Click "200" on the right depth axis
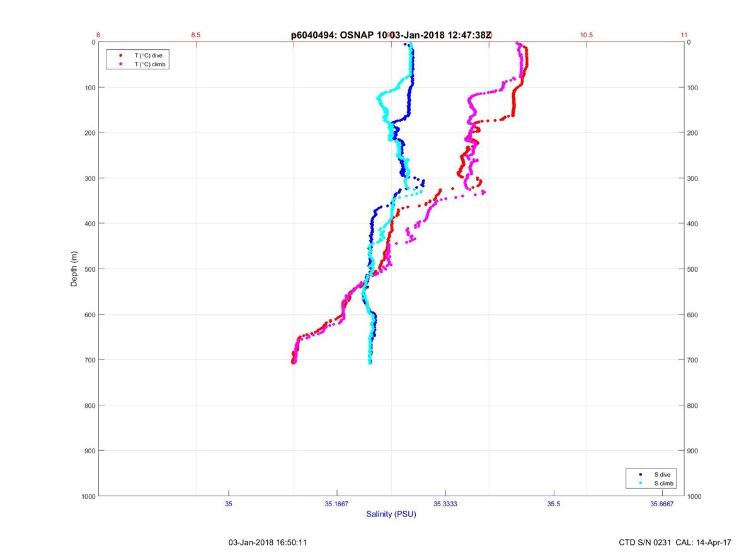756x558 pixels. (693, 133)
